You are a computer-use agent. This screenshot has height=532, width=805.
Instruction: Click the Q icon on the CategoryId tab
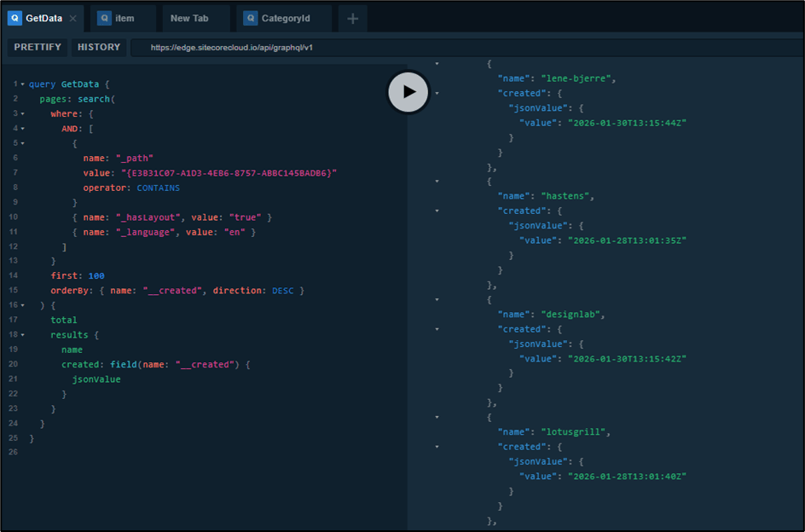pyautogui.click(x=251, y=19)
